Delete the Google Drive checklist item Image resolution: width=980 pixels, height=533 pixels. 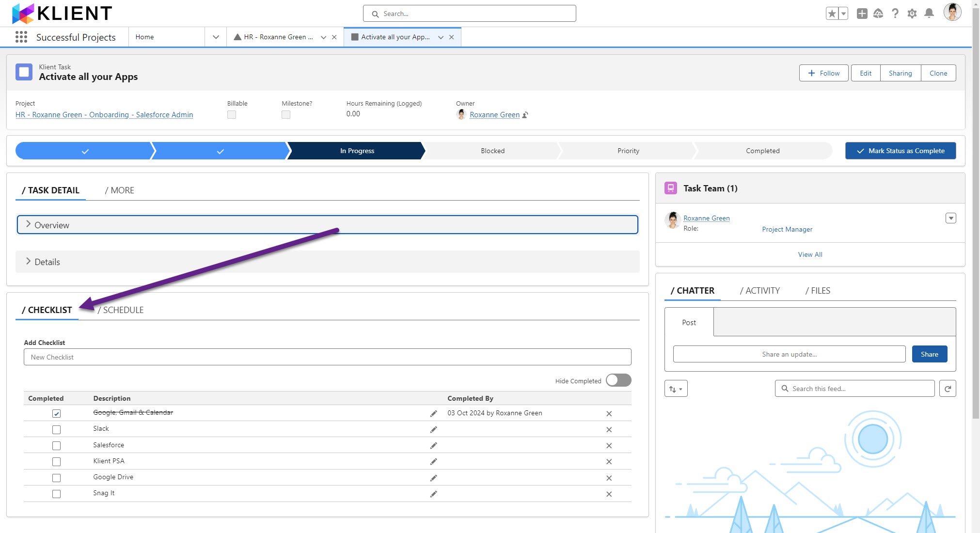pos(609,478)
